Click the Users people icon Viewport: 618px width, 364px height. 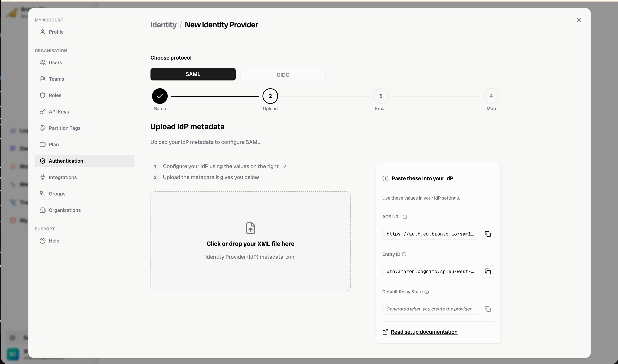click(x=43, y=62)
